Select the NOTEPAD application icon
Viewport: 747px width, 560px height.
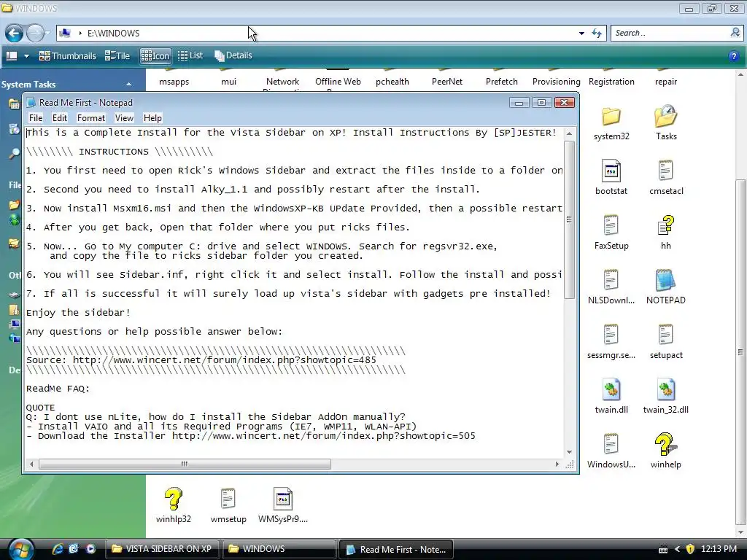click(665, 280)
